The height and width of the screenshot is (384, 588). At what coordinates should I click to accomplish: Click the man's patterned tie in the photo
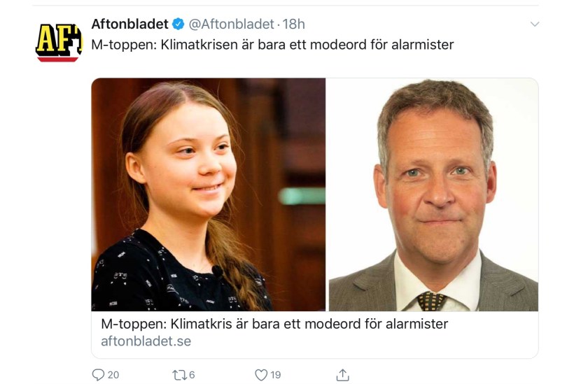431,301
